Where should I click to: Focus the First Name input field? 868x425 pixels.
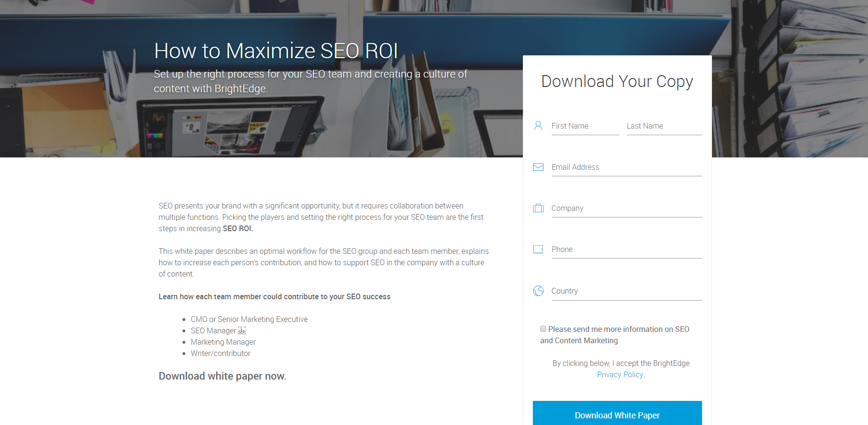pos(585,126)
